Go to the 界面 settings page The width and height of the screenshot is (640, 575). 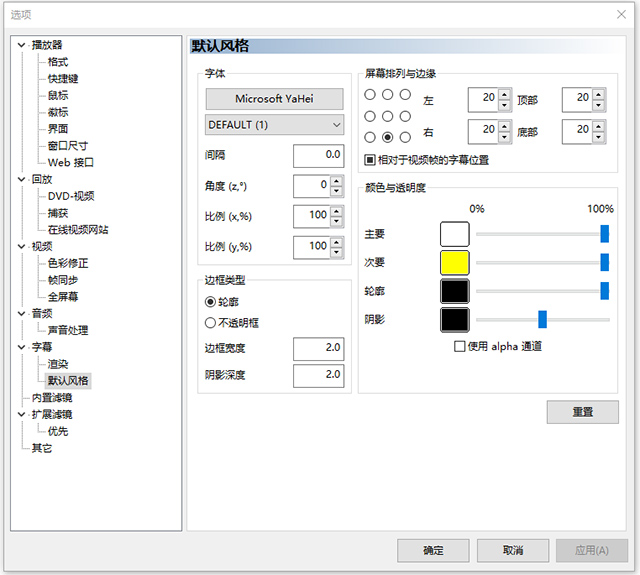(58, 129)
